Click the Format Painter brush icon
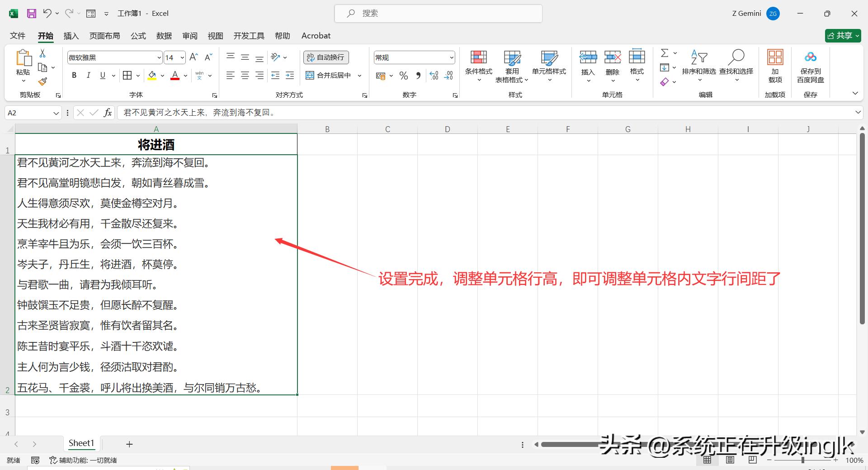This screenshot has height=470, width=868. tap(42, 81)
